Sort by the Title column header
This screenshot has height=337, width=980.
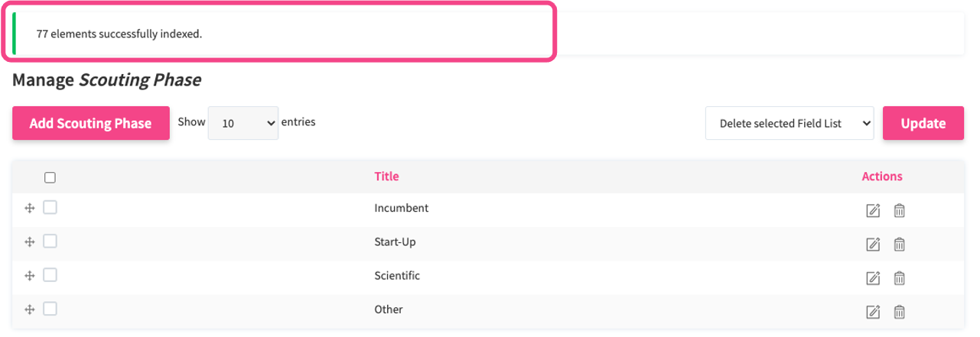tap(386, 177)
